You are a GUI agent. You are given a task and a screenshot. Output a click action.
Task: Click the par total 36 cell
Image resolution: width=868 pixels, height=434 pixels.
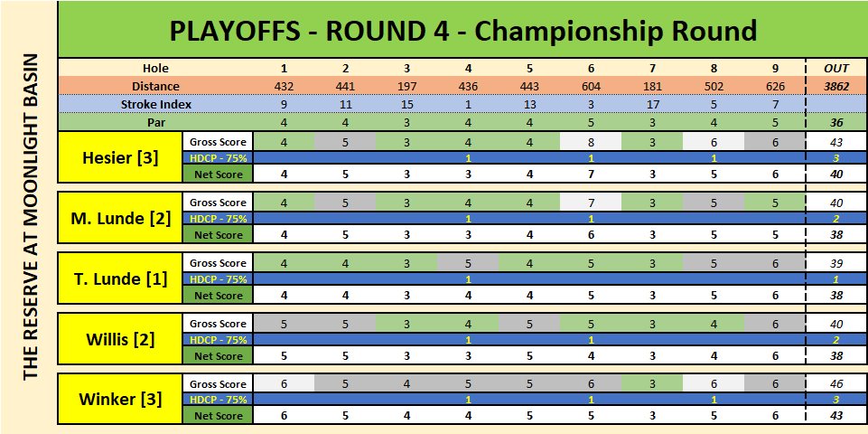click(835, 122)
